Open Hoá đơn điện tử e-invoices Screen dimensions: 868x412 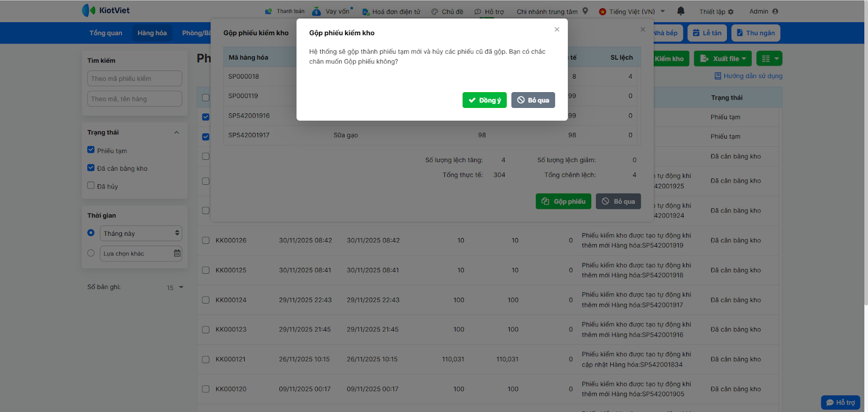click(x=391, y=11)
